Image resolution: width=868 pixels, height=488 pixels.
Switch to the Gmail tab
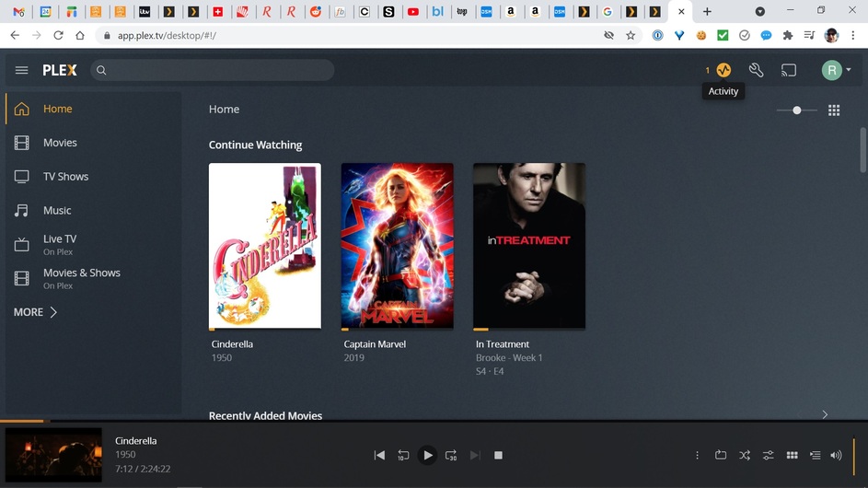click(18, 12)
